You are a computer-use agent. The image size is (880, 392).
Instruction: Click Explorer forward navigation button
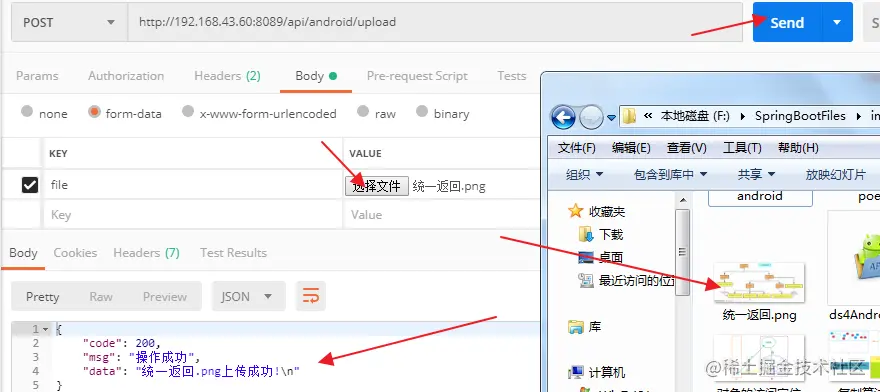tap(592, 117)
